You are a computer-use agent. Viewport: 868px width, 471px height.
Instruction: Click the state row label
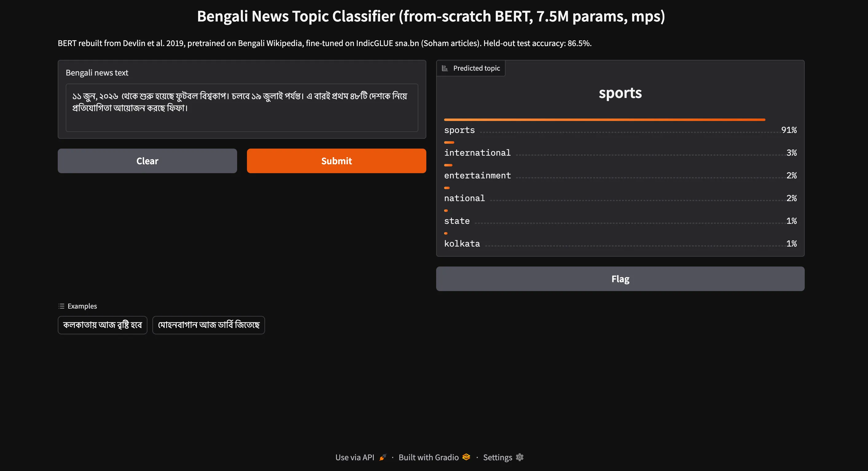457,221
